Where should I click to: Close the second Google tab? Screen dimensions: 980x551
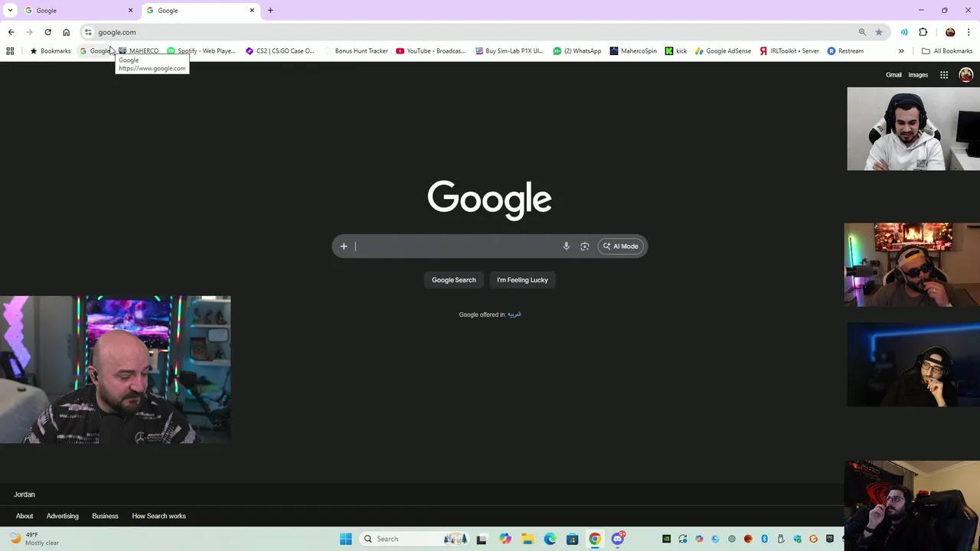(252, 11)
